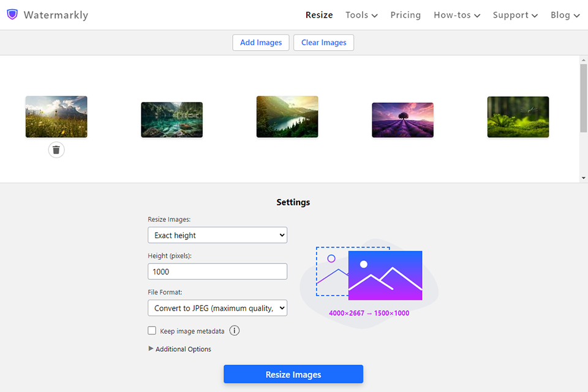Select the mountain meadow thumbnail

click(56, 116)
